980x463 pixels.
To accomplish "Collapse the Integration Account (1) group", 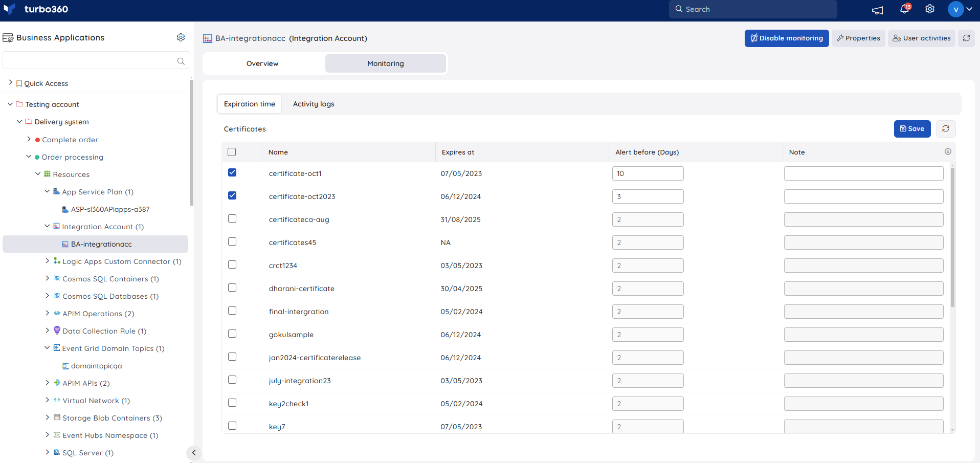I will (47, 226).
